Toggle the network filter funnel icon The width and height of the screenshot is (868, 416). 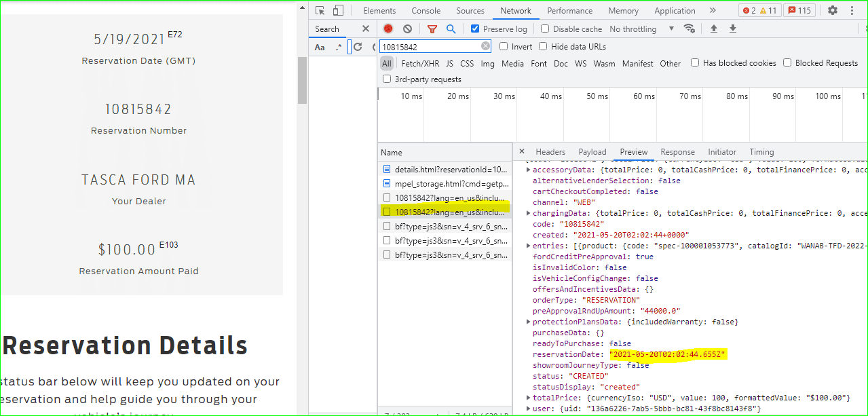click(432, 29)
